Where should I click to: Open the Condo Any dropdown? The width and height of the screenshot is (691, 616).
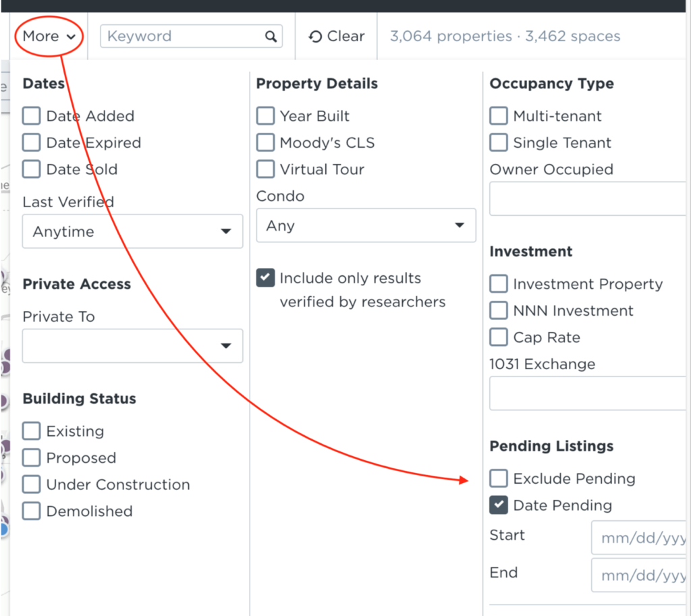point(366,225)
